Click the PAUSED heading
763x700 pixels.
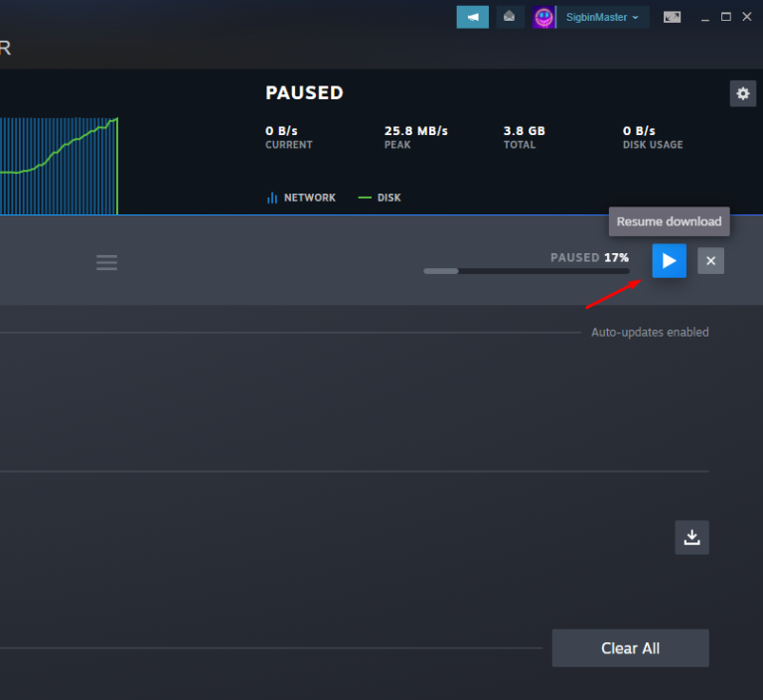(304, 93)
